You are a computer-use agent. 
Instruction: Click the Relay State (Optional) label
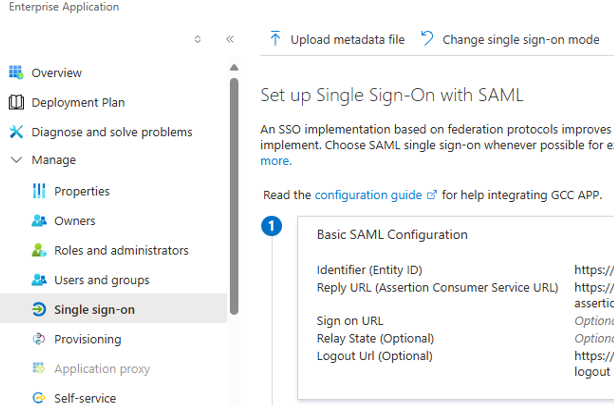click(x=375, y=338)
